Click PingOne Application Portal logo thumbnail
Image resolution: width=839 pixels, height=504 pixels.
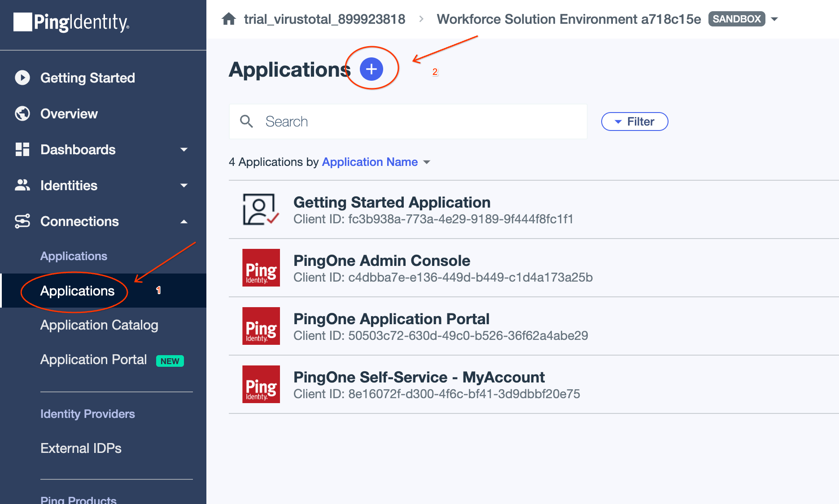click(x=261, y=326)
